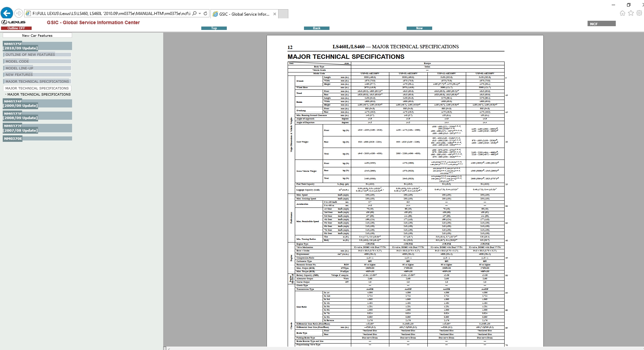This screenshot has height=350, width=644.
Task: Open bulleted MAJOR TECHNICAL SPECIFICATIONS link
Action: point(39,95)
